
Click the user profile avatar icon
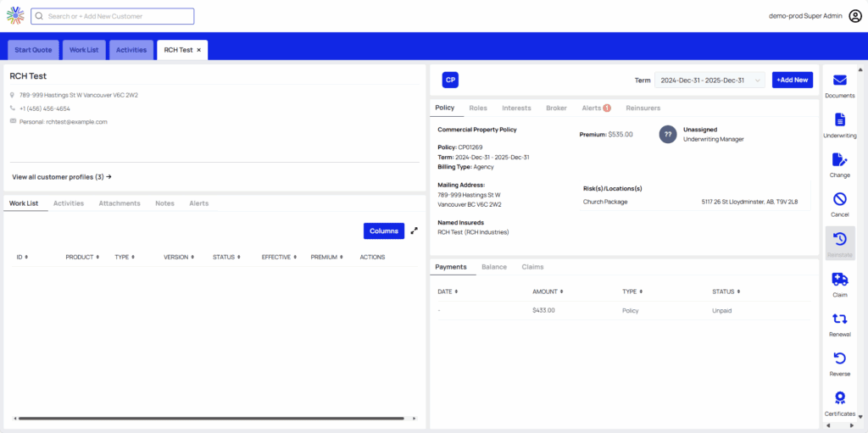[855, 16]
